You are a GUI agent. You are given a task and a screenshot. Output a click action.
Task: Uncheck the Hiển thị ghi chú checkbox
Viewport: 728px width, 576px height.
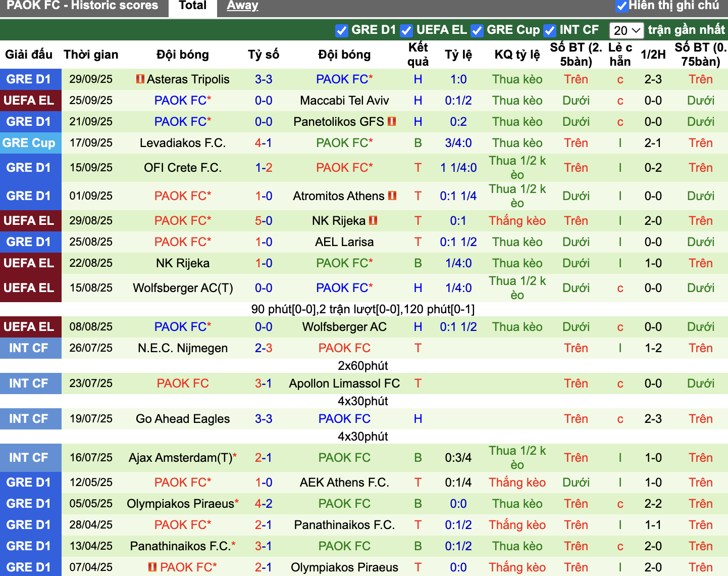[622, 6]
